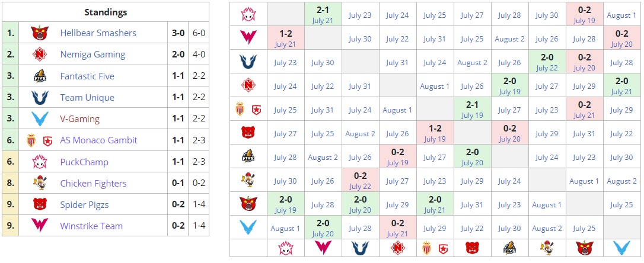Viewport: 644px width, 263px height.
Task: Select V-Gaming logo in crosstable bottom row
Action: click(621, 248)
